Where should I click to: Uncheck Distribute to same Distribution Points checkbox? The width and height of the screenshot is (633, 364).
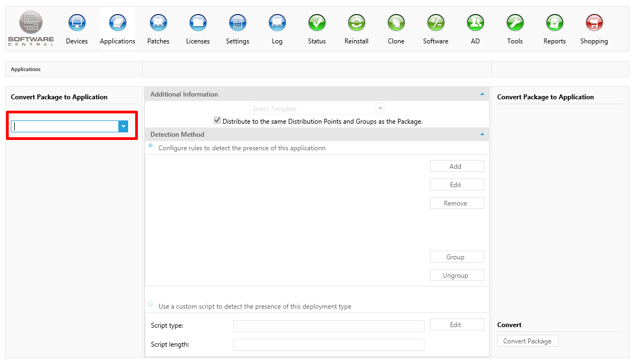217,121
